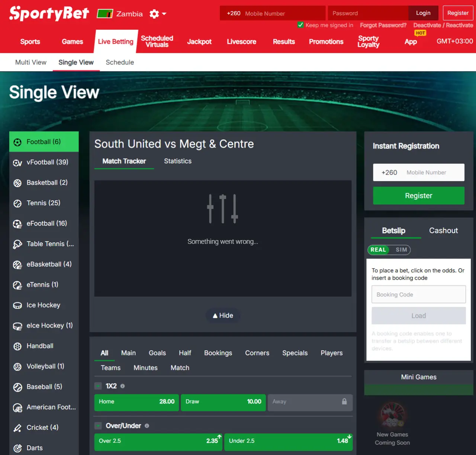Select the Football soccer ball icon
Viewport: 476px width, 455px height.
(x=17, y=142)
